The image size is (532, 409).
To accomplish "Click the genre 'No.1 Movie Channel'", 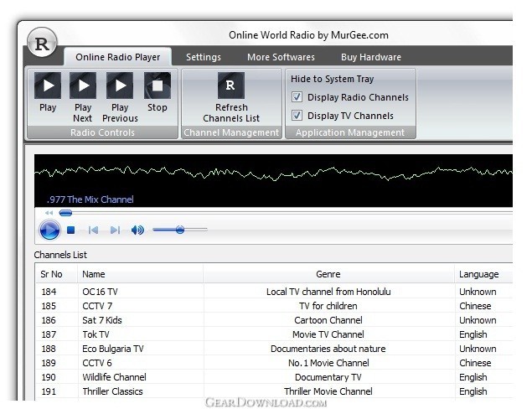I will pyautogui.click(x=328, y=363).
